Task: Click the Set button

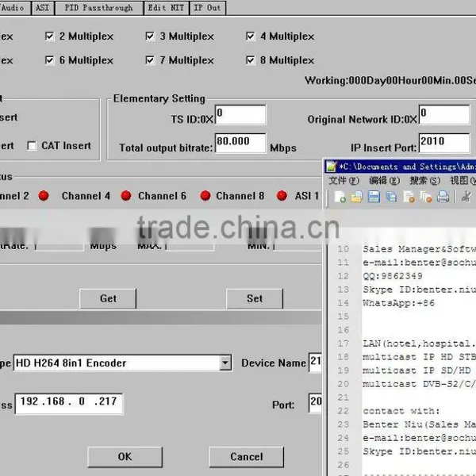Action: pos(255,299)
